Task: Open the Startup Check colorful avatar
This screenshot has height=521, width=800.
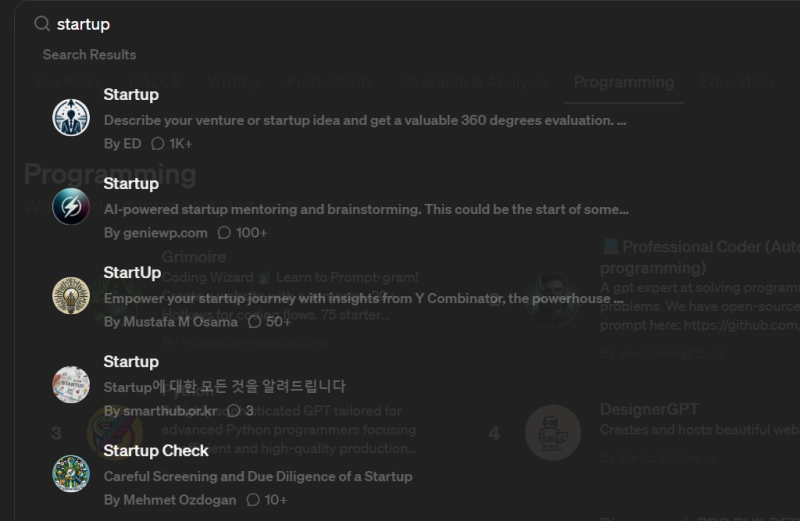Action: [71, 474]
